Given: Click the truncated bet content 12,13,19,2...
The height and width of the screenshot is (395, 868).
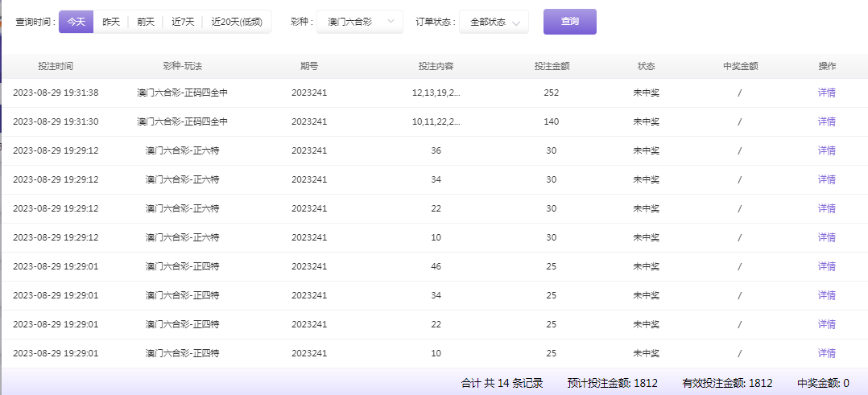Looking at the screenshot, I should coord(436,93).
